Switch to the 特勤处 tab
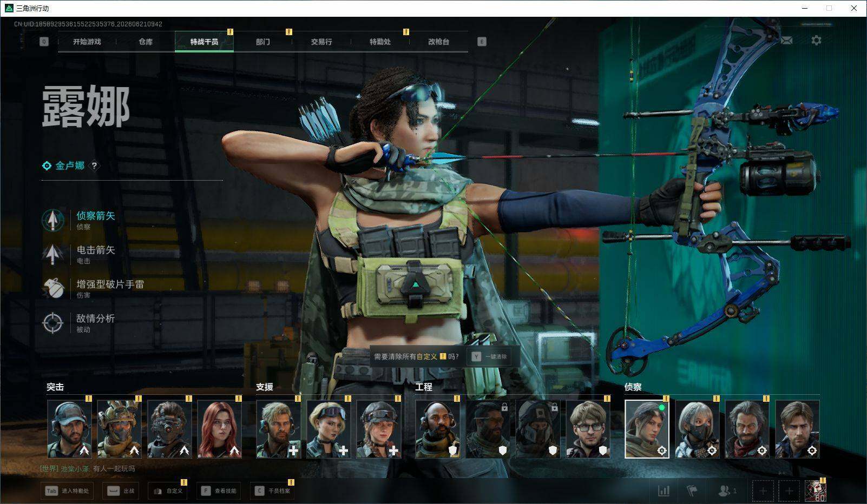 (380, 42)
